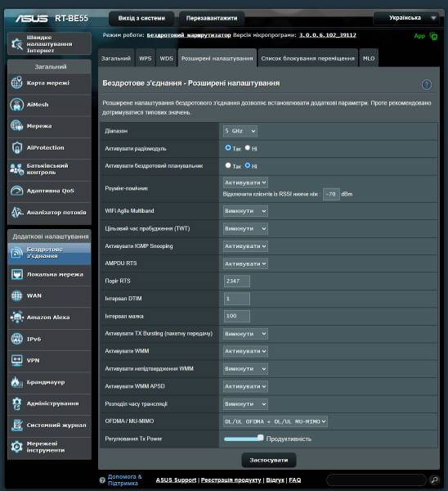448x491 pixels.
Task: Click the green App screens icon
Action: click(433, 36)
